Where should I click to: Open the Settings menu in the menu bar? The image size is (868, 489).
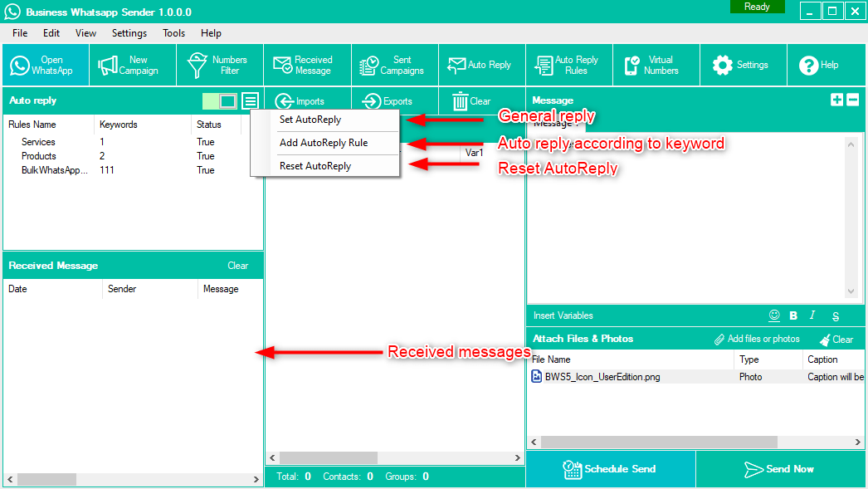pyautogui.click(x=129, y=33)
